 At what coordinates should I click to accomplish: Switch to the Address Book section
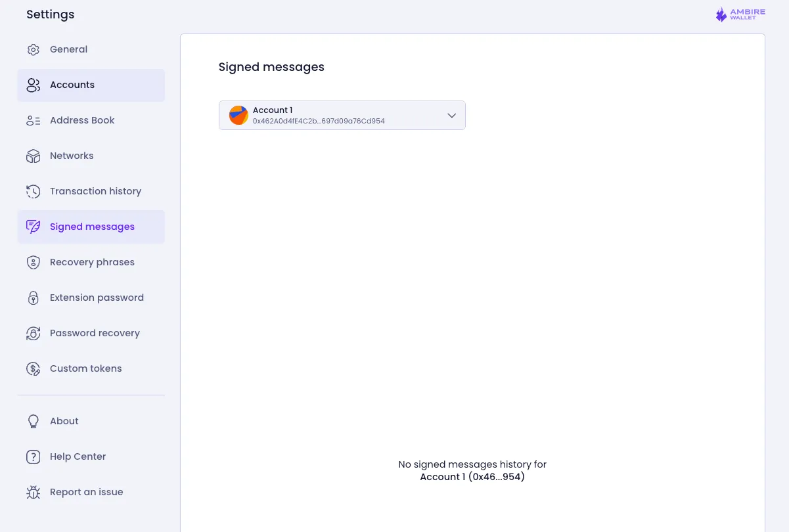82,120
